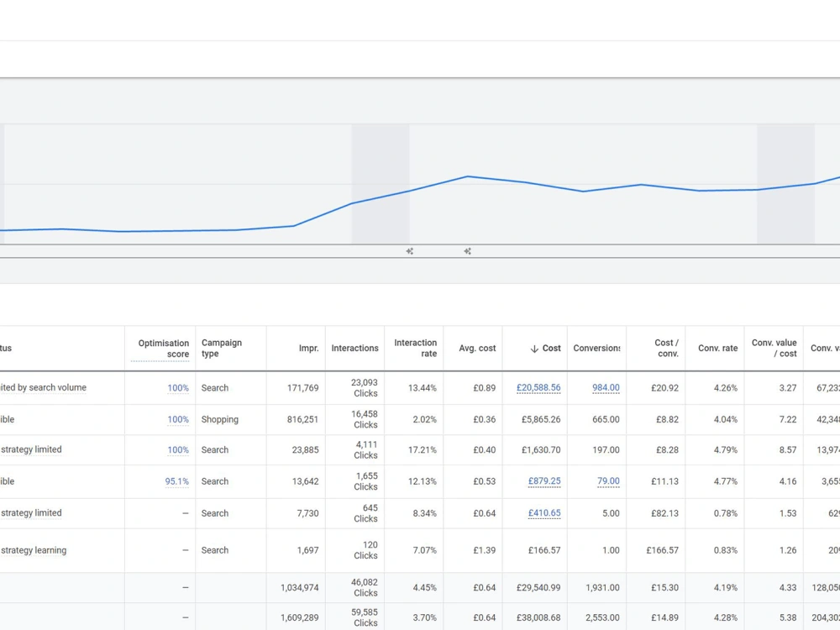Click status 'strategy learning'
The image size is (840, 630).
point(34,550)
